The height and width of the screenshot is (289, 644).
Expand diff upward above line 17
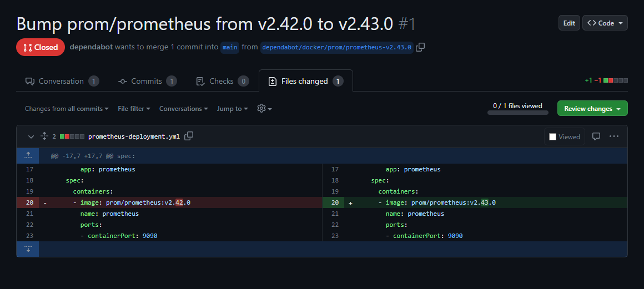(x=28, y=155)
